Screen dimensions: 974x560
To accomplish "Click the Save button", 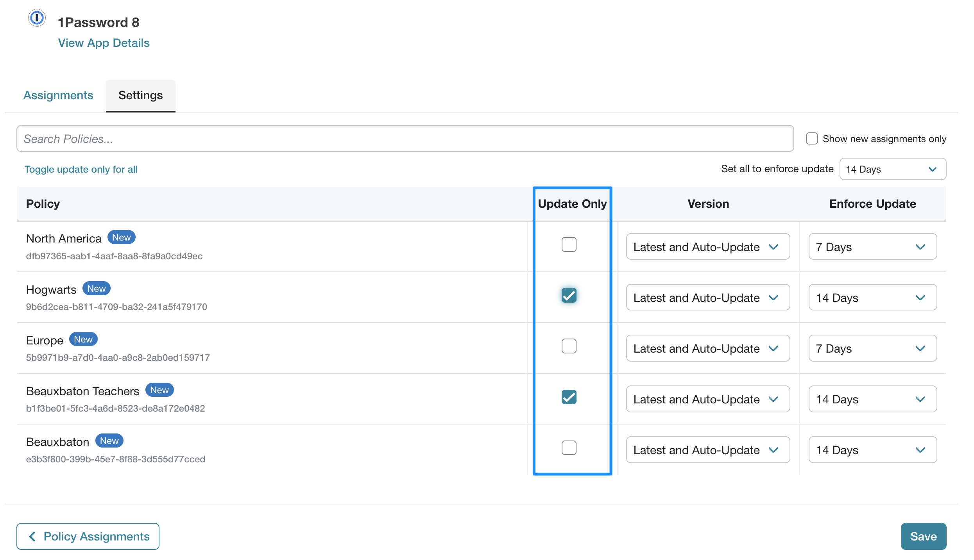I will pyautogui.click(x=923, y=537).
